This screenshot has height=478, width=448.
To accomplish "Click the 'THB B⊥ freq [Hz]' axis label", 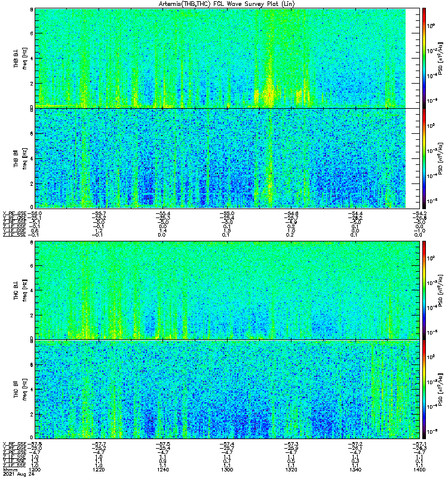I will click(x=20, y=58).
